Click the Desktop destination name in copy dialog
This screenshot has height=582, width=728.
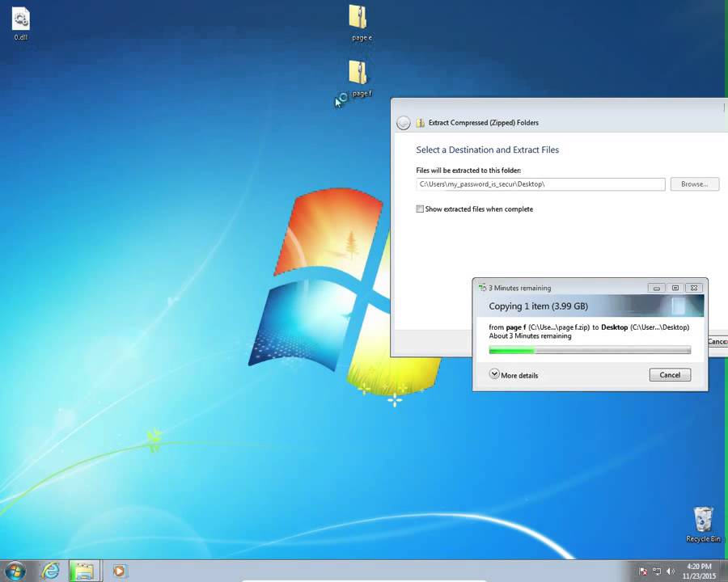pos(614,327)
